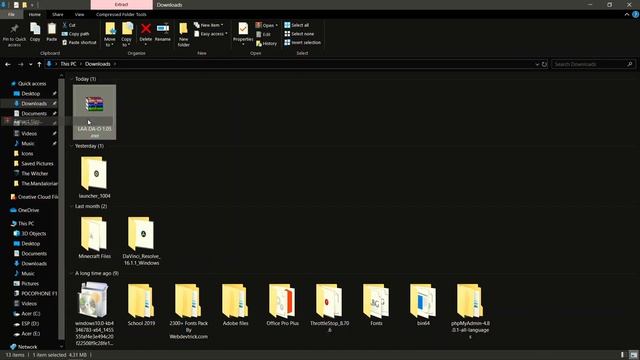Switch to the Share ribbon tab

pos(58,14)
